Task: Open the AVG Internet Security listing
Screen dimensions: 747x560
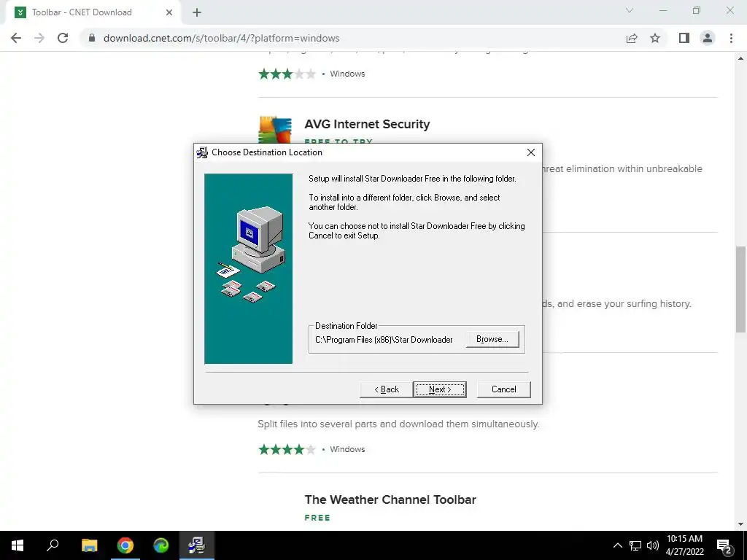Action: (367, 124)
